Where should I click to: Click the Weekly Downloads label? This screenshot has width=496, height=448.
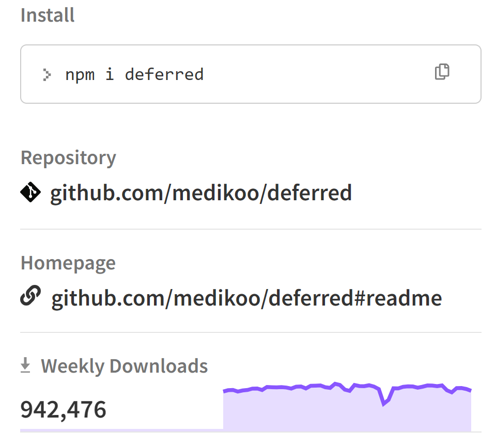pyautogui.click(x=125, y=366)
